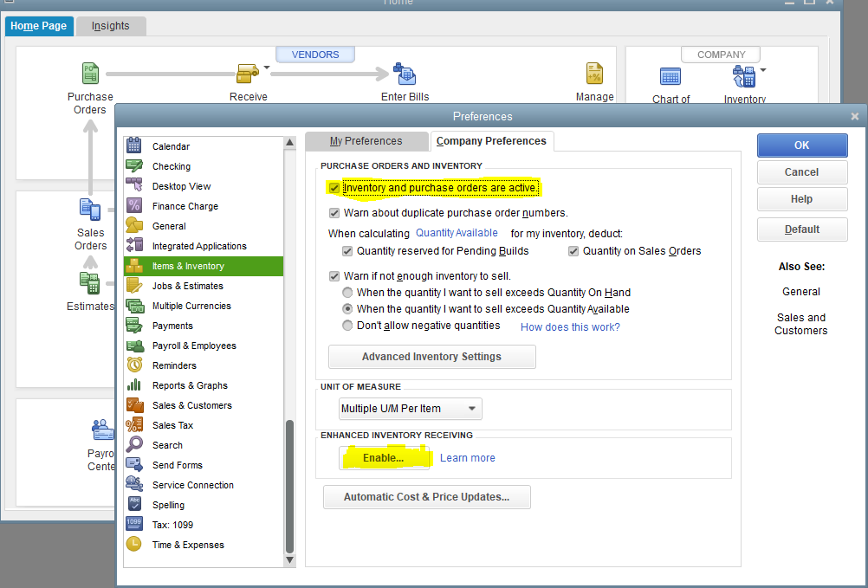Click the OK button
868x588 pixels.
click(x=802, y=145)
